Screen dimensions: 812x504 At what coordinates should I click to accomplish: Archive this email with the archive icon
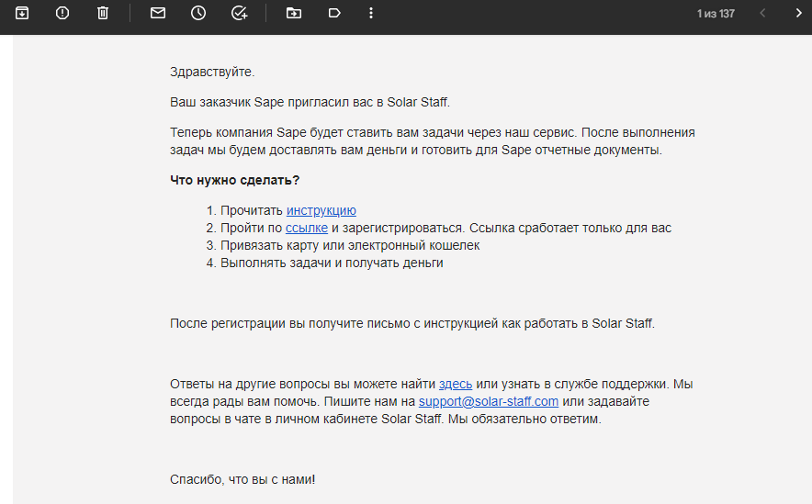22,13
